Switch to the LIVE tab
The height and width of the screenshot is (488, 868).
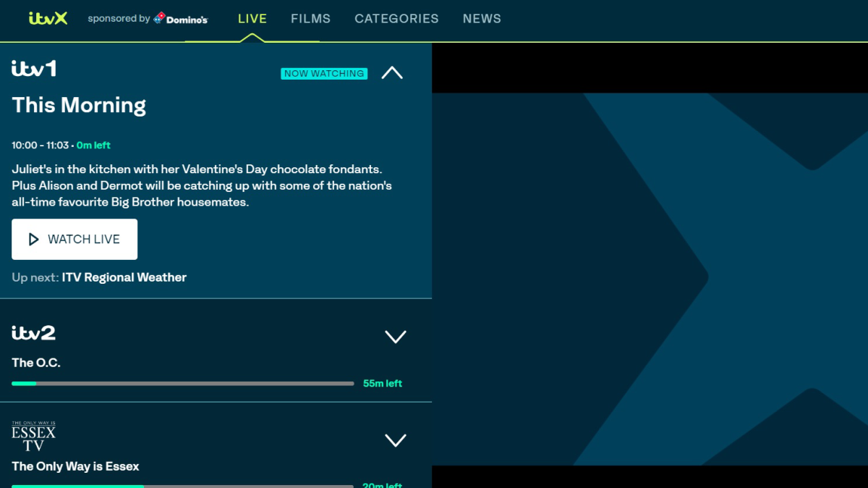252,19
